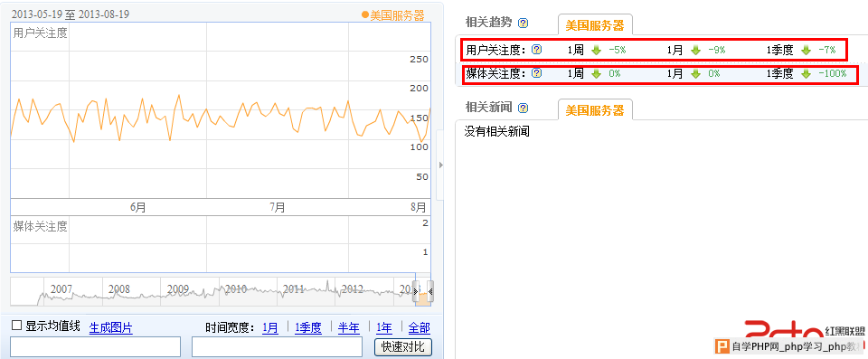Click right handle of timeline range selector

pyautogui.click(x=430, y=291)
